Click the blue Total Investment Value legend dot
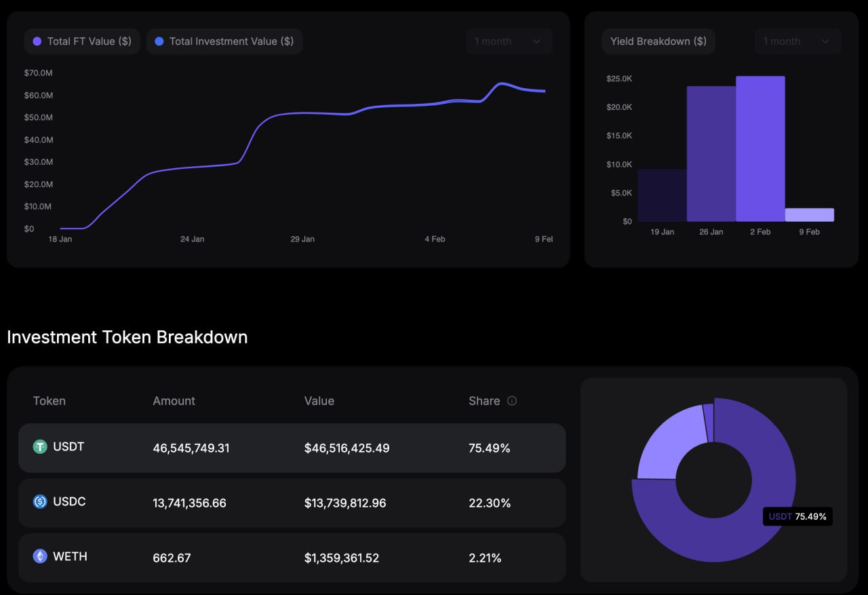Image resolution: width=868 pixels, height=595 pixels. click(x=159, y=41)
